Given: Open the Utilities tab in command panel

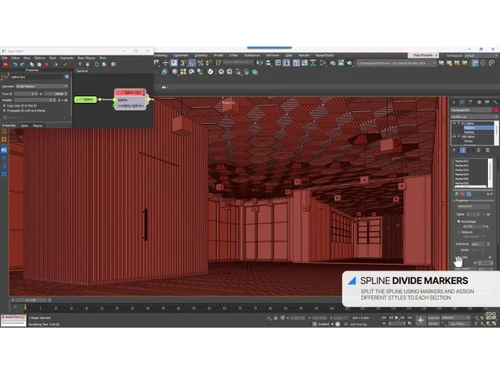Looking at the screenshot, I should (495, 102).
